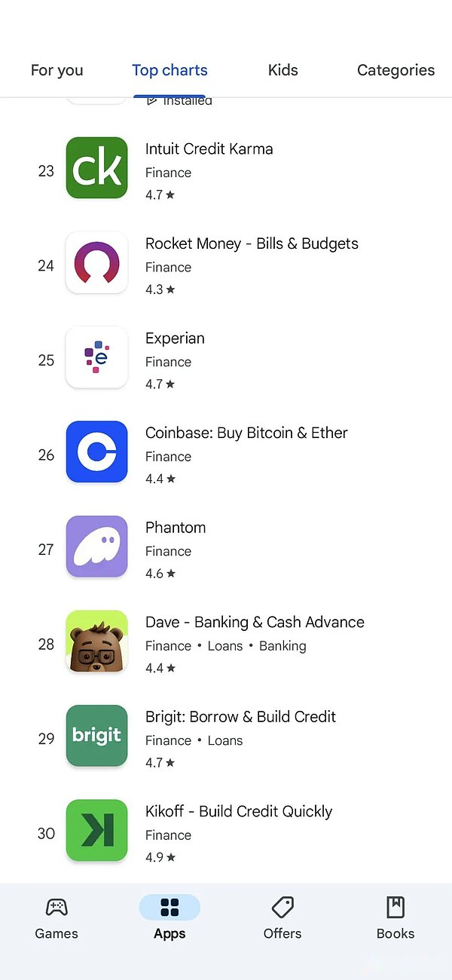Select the green Brigit app icon
This screenshot has width=452, height=980.
pyautogui.click(x=96, y=736)
